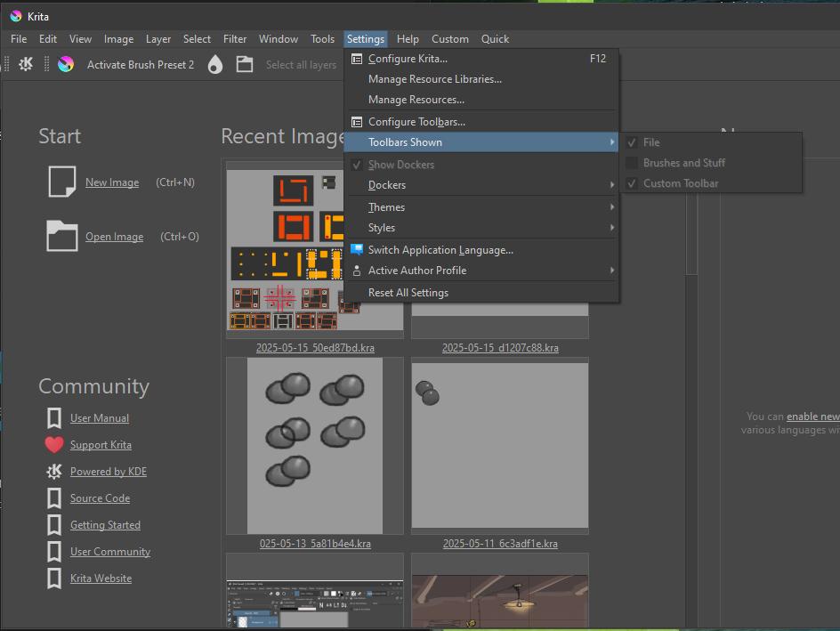Select Reset All Settings
840x631 pixels.
(x=408, y=293)
